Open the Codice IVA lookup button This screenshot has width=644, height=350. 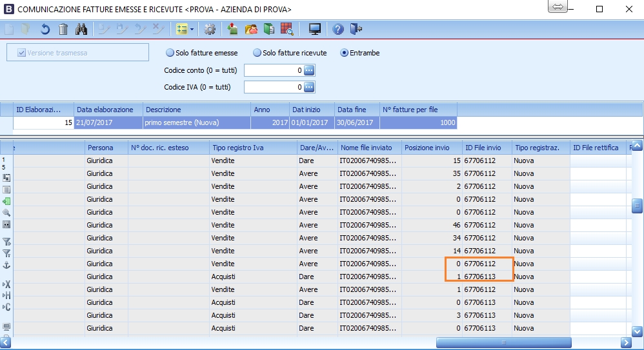309,87
